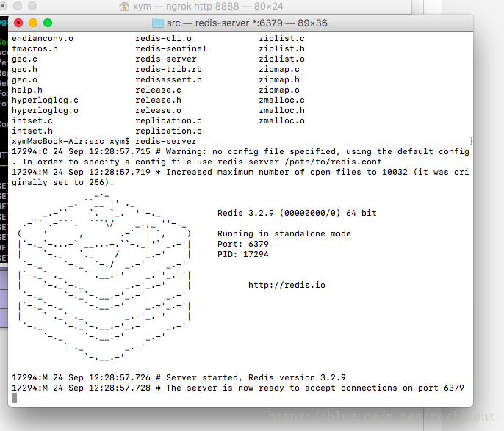Screen dimensions: 504x431
Task: Click the file name 'endianconv.o'
Action: coord(43,38)
